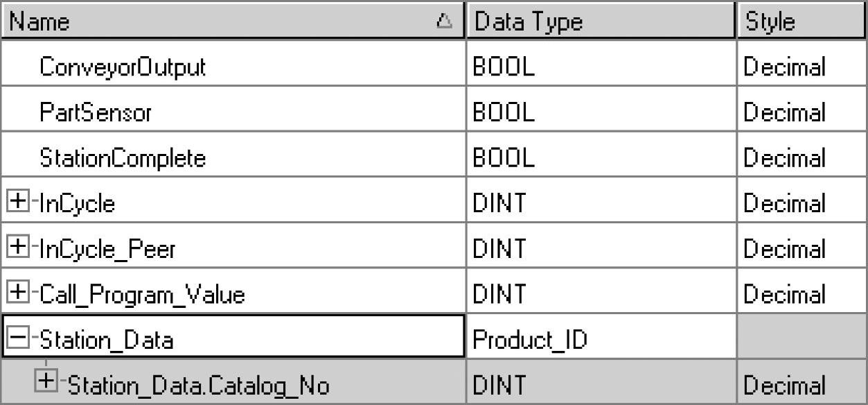This screenshot has width=868, height=405.
Task: Click the sort triangle in Name header
Action: click(x=444, y=21)
